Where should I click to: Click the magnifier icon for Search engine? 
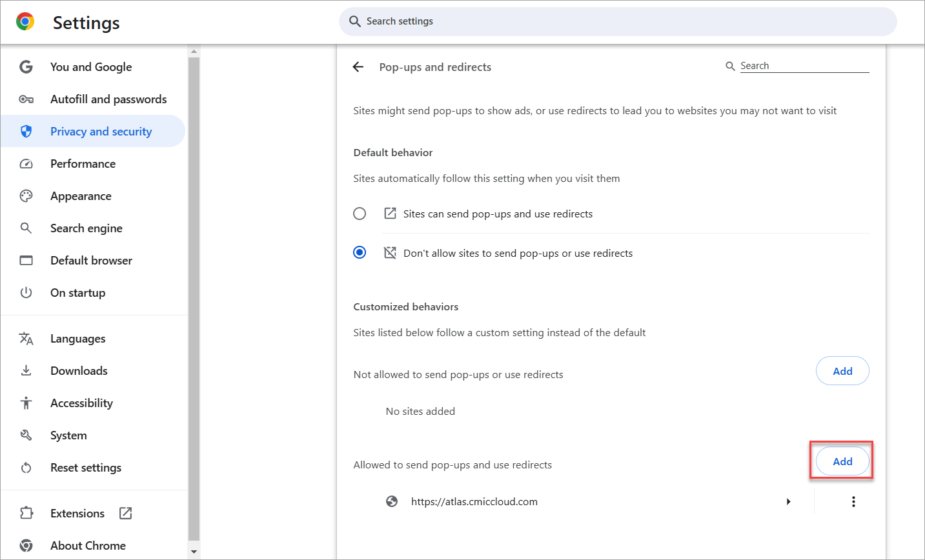26,228
